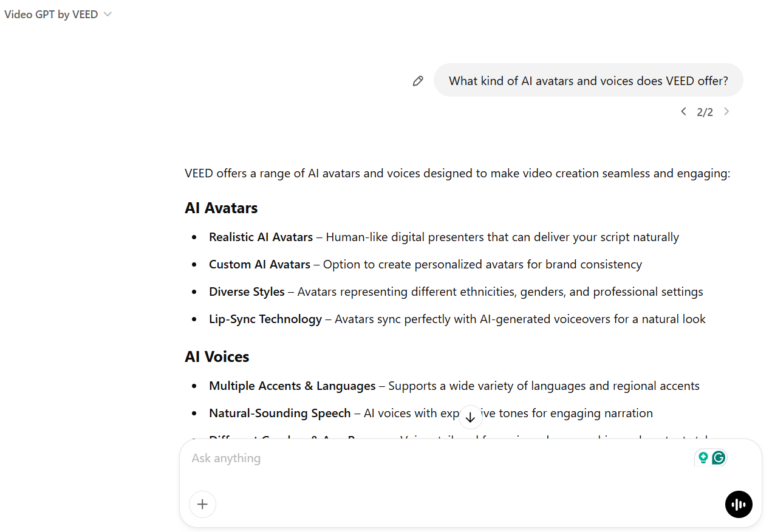Go to the previous response version

pos(683,112)
